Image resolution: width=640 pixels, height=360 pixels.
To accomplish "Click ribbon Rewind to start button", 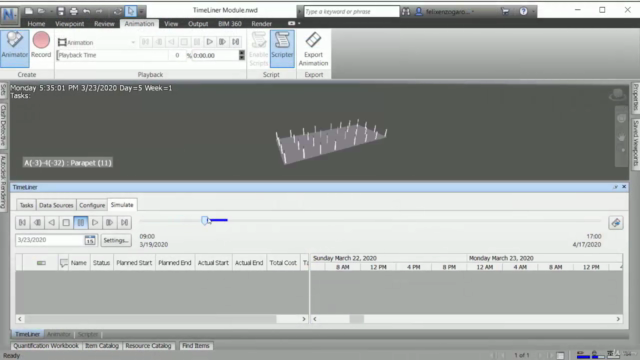I will point(145,42).
